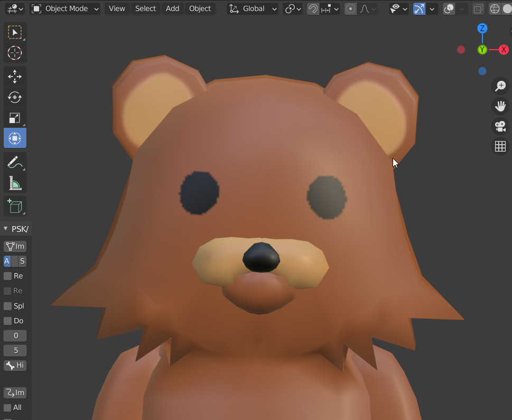Viewport: 512px width, 420px height.
Task: Activate the 3D Cursor tool
Action: (15, 53)
